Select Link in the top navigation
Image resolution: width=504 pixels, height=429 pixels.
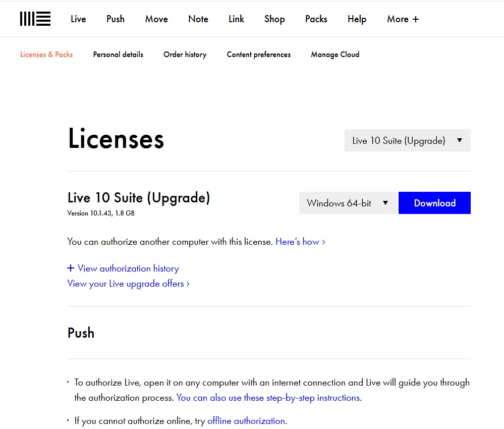pos(236,19)
